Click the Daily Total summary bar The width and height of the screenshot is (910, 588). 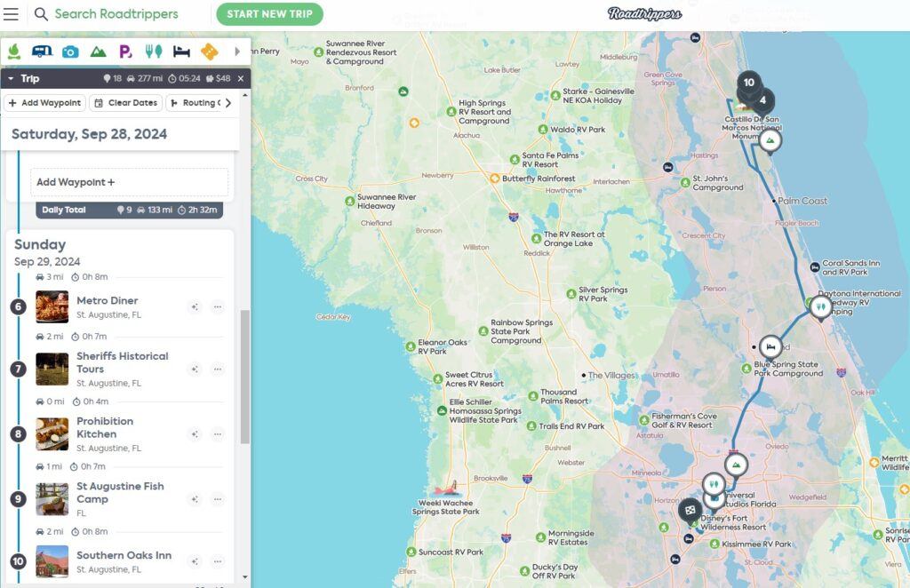(x=129, y=210)
